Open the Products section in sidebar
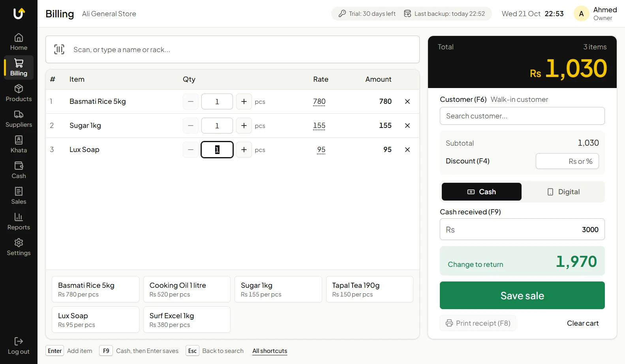625x364 pixels. click(19, 94)
